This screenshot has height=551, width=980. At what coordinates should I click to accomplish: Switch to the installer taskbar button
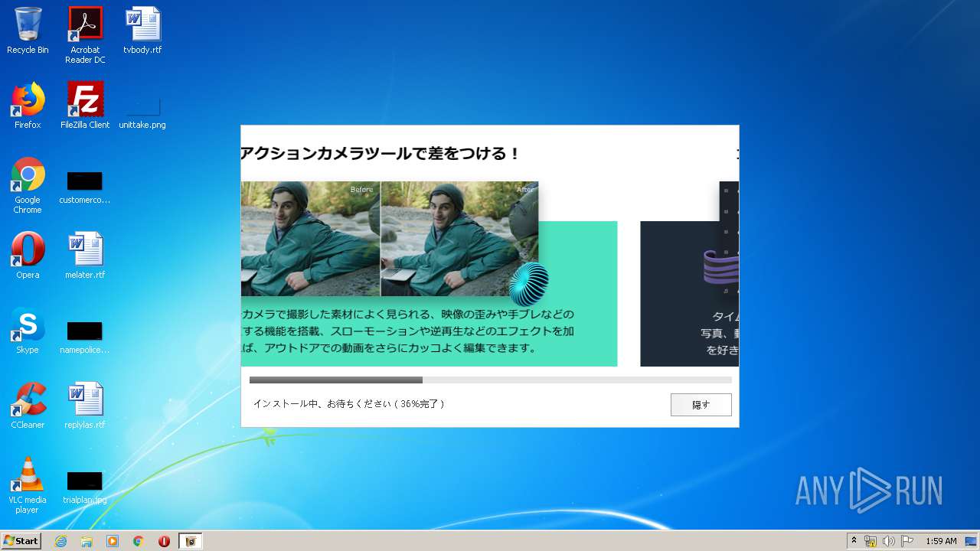191,541
